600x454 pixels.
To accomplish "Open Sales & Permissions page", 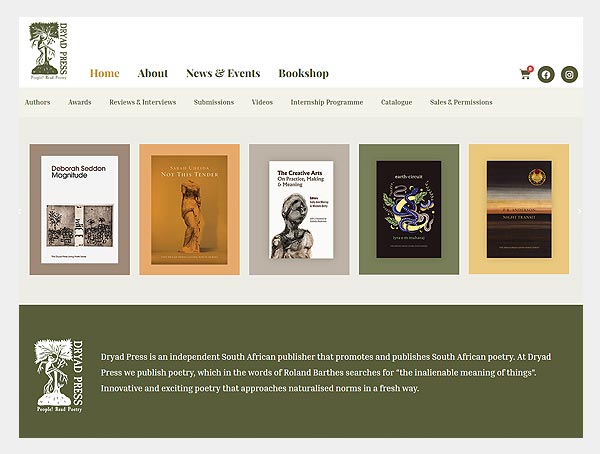I will coord(461,102).
